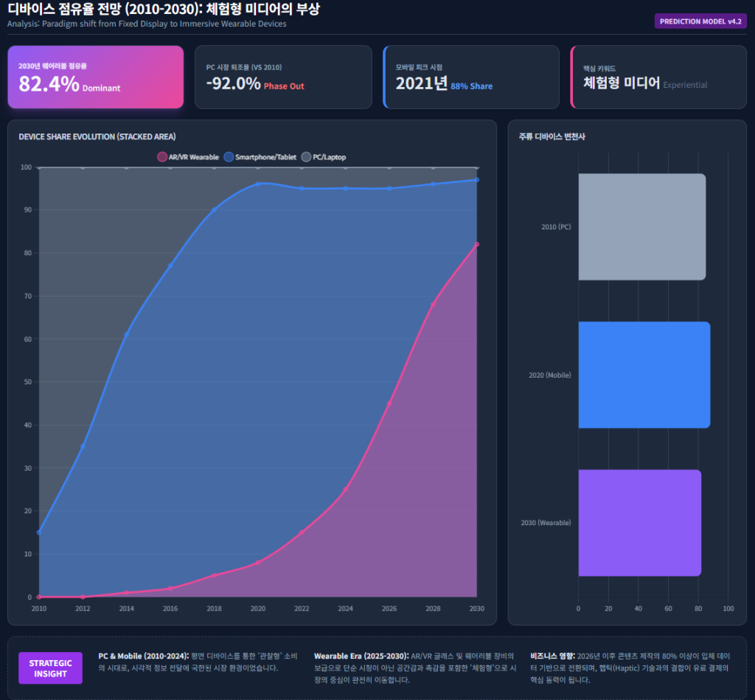Click the DEVICE SHARE EVOLUTION chart title
This screenshot has width=755, height=700.
tap(97, 136)
